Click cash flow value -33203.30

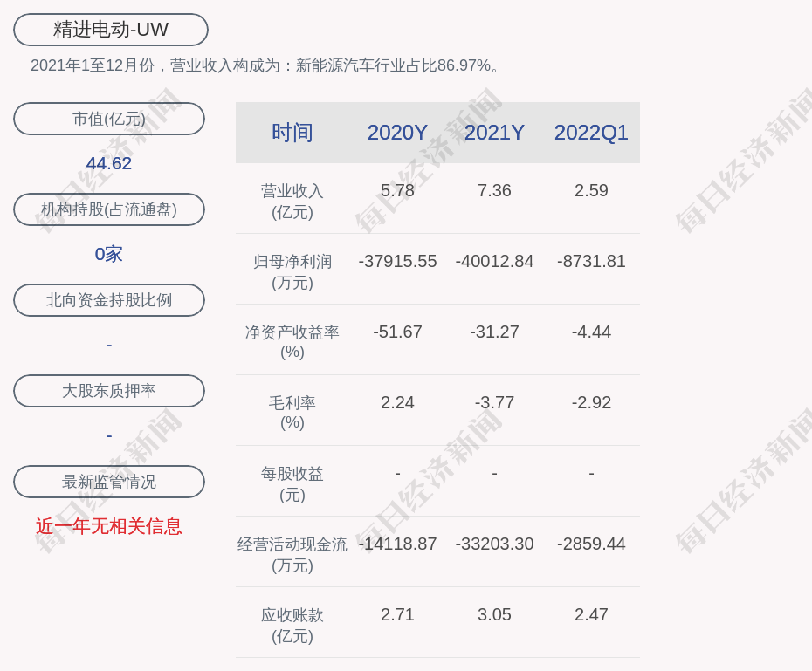[x=494, y=544]
